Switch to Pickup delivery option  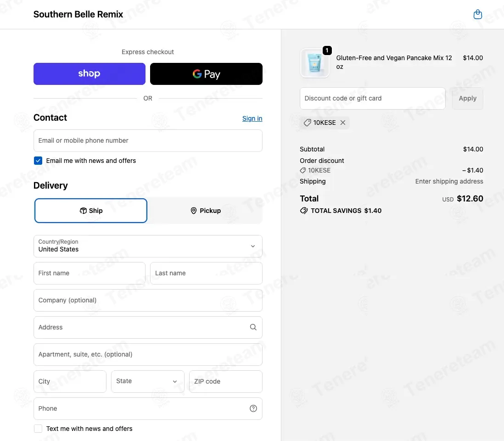coord(206,211)
